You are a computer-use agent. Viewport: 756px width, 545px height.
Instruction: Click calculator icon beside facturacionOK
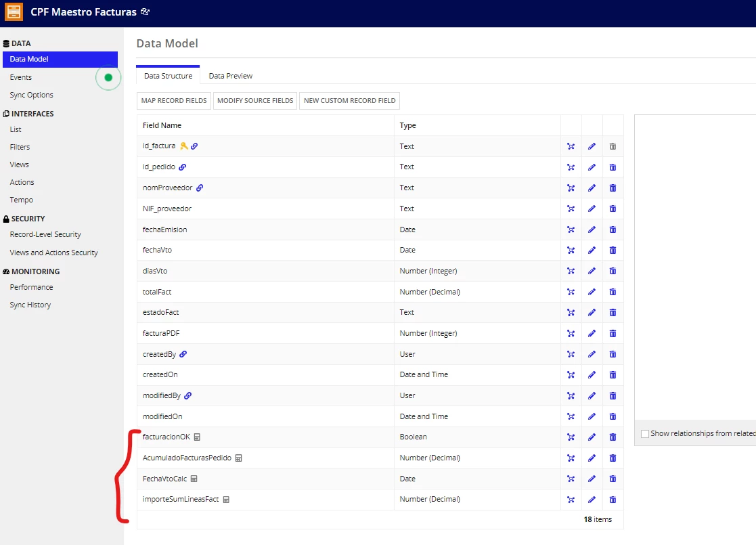[197, 437]
